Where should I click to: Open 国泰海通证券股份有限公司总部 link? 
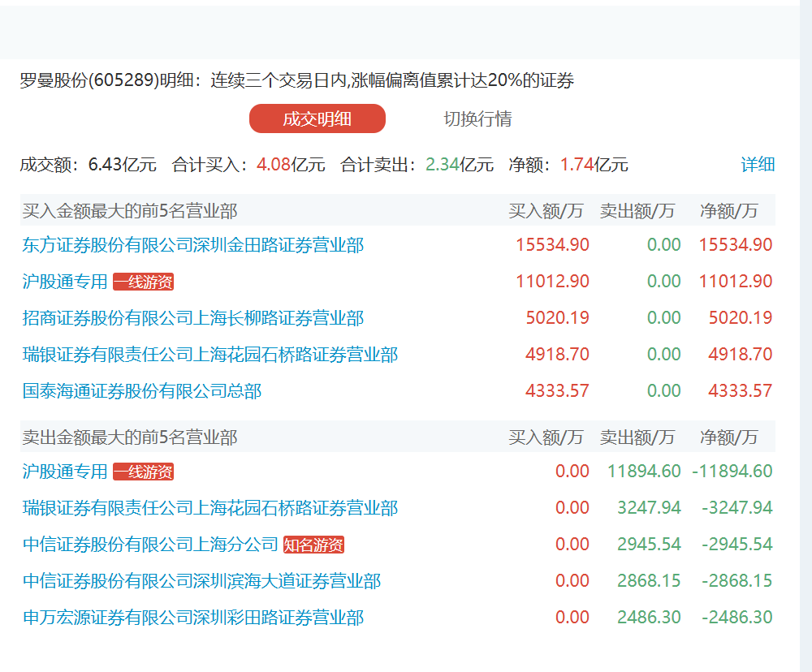142,391
